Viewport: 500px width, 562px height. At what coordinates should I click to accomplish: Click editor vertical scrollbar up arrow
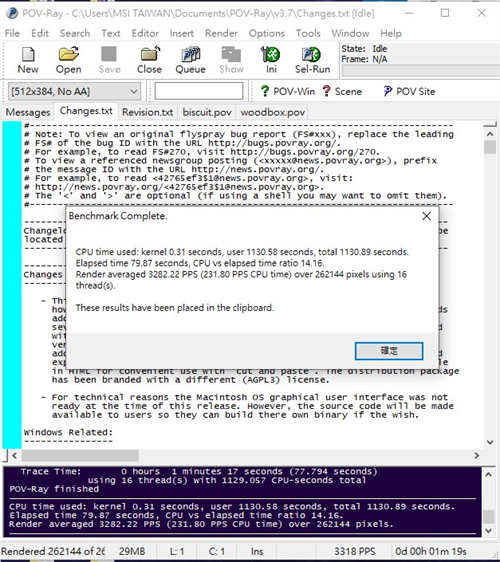(490, 134)
